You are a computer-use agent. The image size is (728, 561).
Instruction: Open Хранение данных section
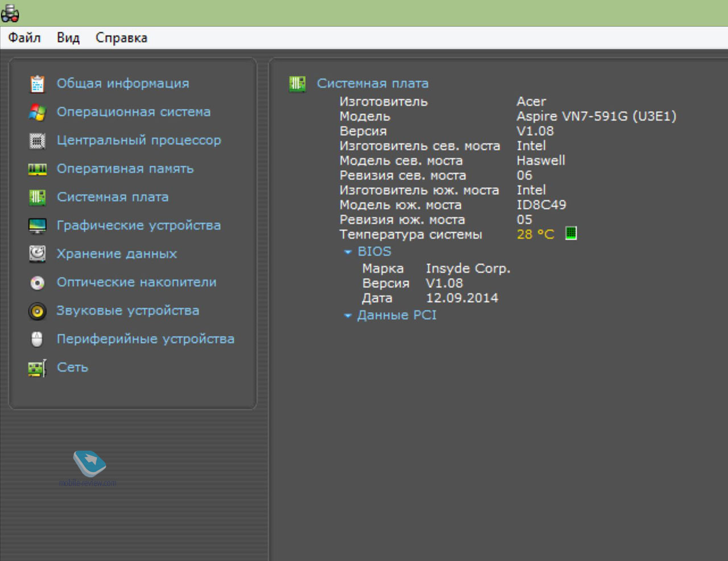click(x=117, y=254)
